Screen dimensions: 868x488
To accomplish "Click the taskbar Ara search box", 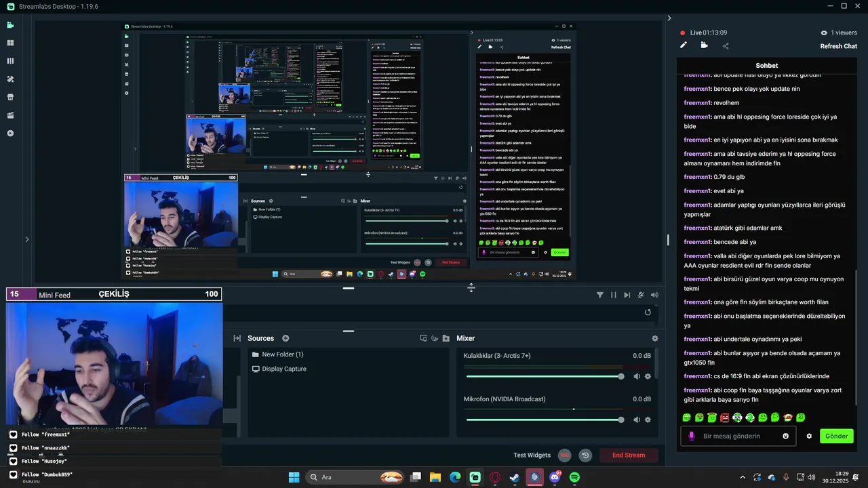I will pos(355,477).
